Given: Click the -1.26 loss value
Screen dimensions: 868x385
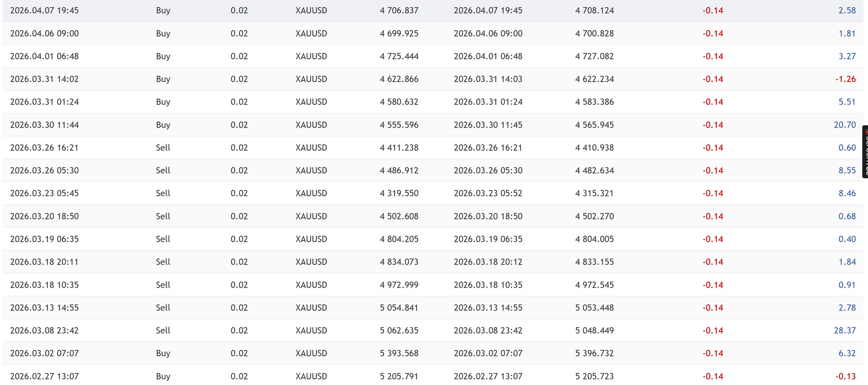Looking at the screenshot, I should coord(845,79).
